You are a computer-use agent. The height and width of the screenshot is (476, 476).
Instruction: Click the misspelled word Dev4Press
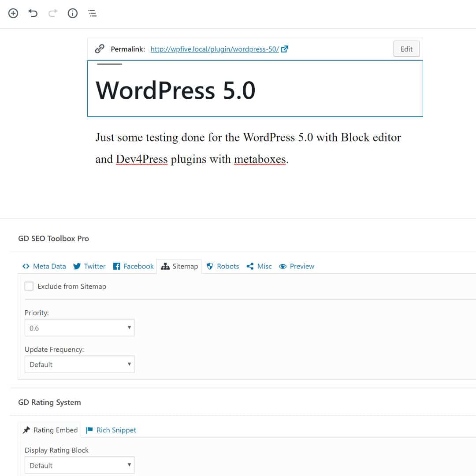click(x=141, y=159)
